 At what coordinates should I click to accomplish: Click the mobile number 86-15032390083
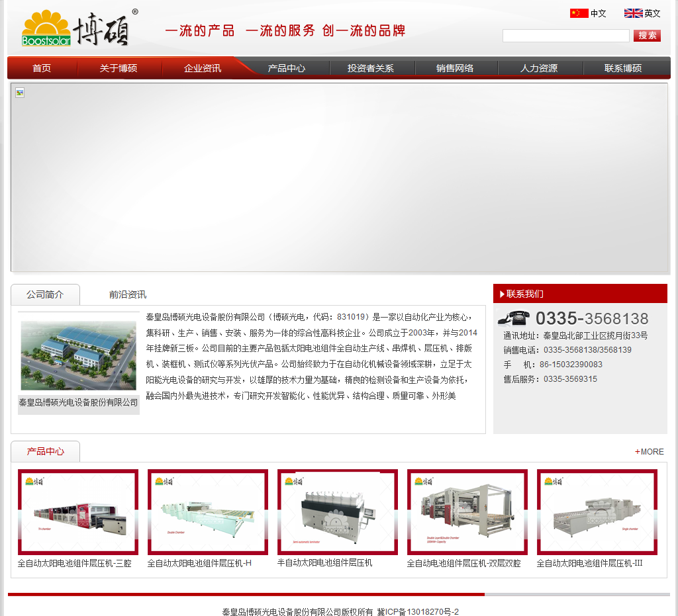(x=571, y=365)
